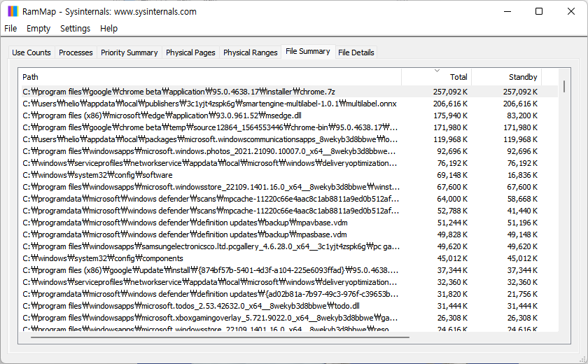The image size is (588, 364).
Task: Switch to the Priority Summary tab
Action: 129,52
